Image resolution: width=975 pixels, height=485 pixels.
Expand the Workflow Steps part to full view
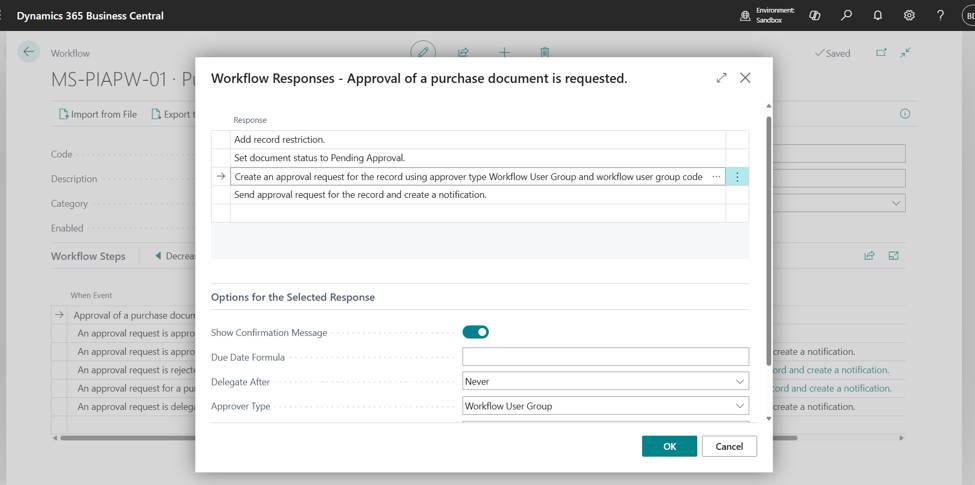click(x=894, y=256)
